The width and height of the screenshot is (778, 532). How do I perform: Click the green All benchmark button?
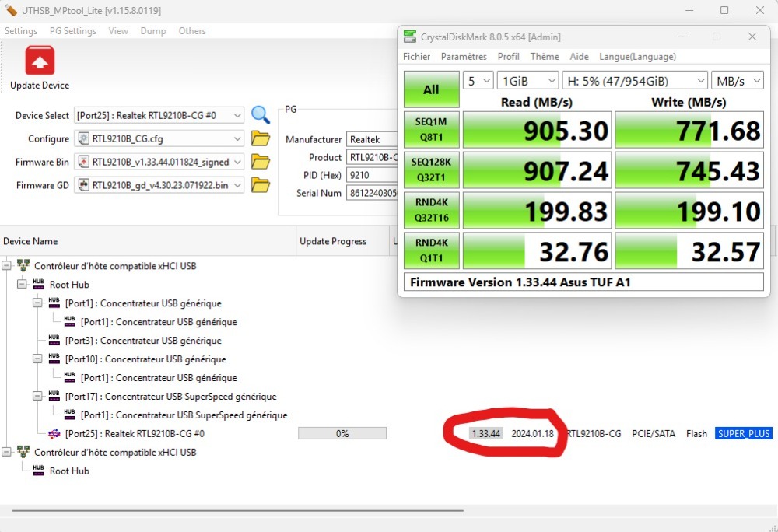click(x=431, y=89)
